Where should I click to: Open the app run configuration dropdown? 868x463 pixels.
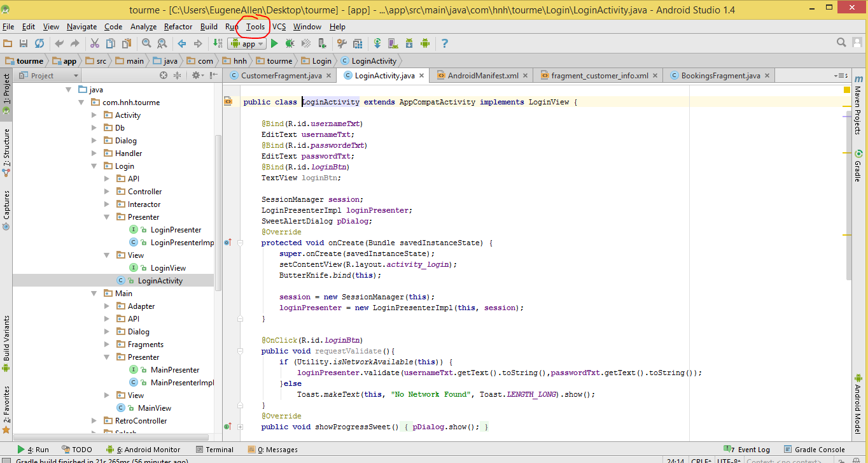(x=248, y=43)
